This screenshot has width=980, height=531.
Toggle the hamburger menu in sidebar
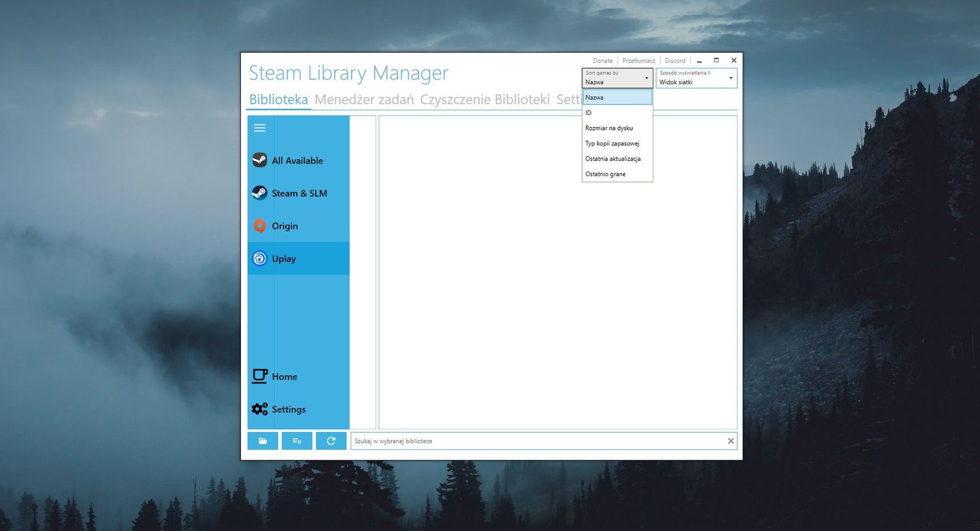260,128
